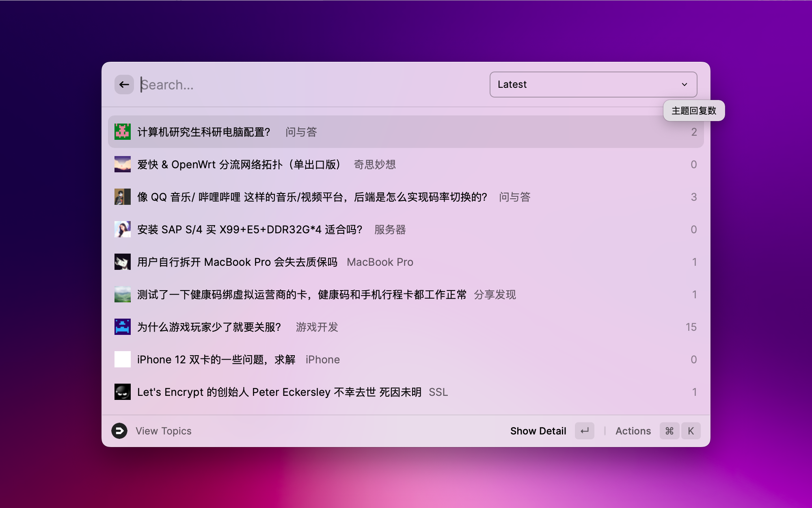
Task: Click the 主题回复数 tooltip label
Action: 694,110
